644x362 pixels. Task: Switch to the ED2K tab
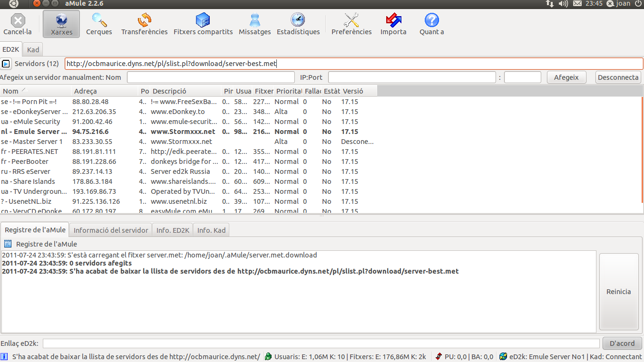point(11,49)
